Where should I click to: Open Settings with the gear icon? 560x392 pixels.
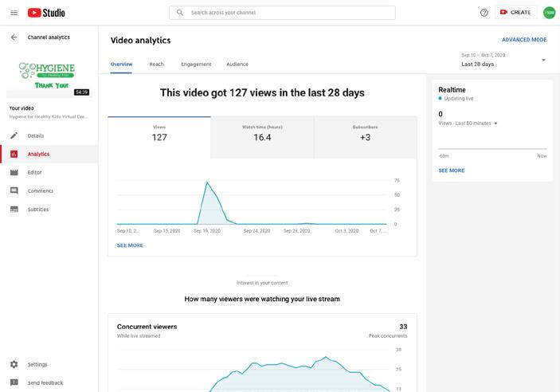click(14, 364)
